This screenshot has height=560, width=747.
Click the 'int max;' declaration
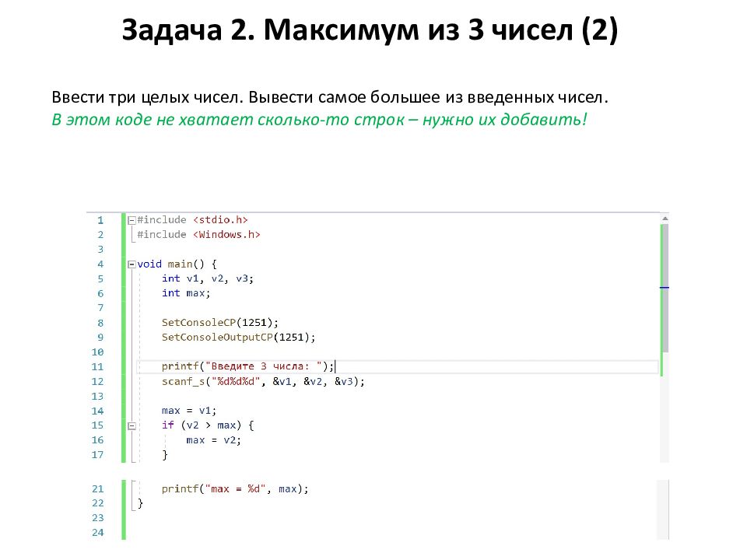186,293
